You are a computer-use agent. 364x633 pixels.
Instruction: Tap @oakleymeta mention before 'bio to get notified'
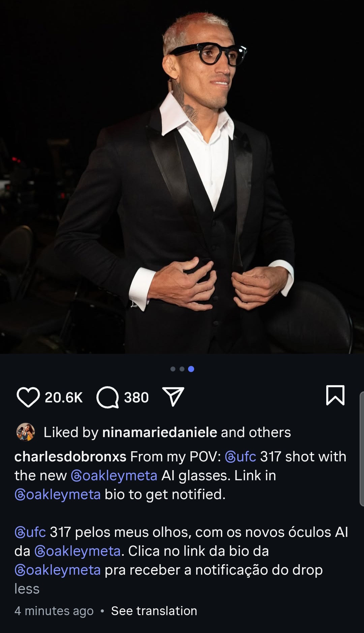(x=58, y=494)
